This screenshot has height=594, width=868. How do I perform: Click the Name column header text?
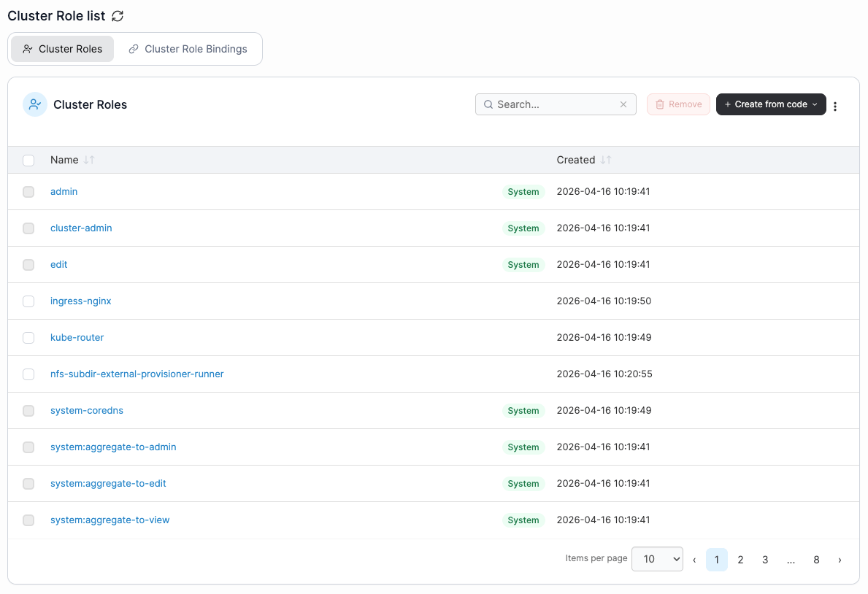click(x=64, y=160)
